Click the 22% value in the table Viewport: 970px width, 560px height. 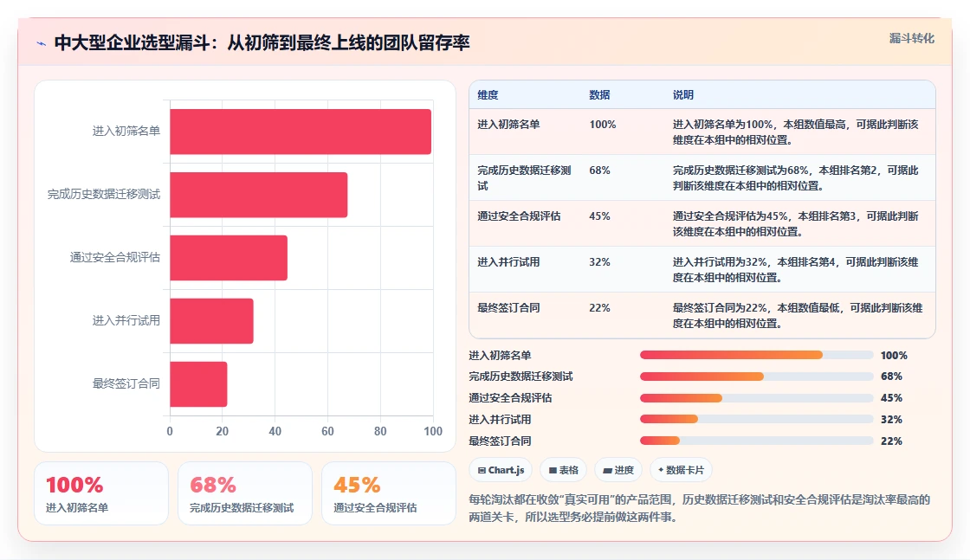point(599,308)
